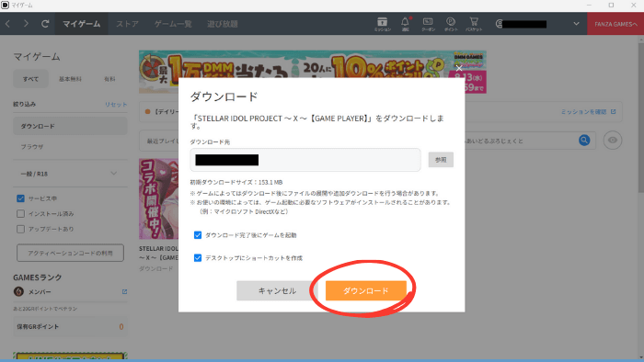644x362 pixels.
Task: Open the ゲーム一覧 tab
Action: (173, 24)
